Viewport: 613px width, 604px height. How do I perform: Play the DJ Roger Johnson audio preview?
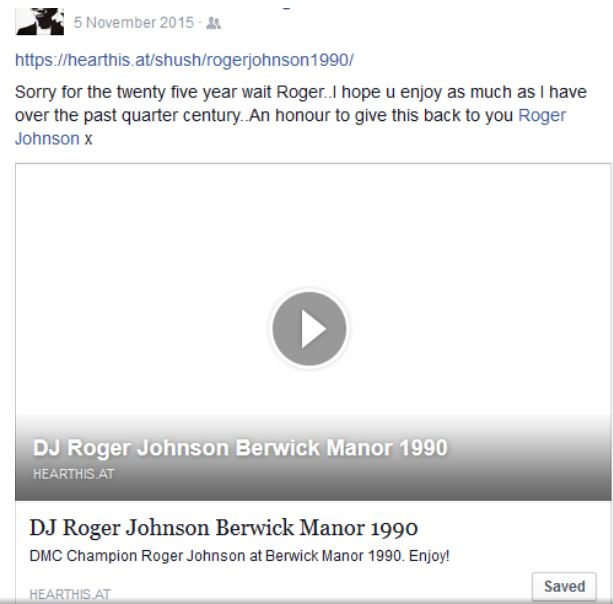(309, 328)
